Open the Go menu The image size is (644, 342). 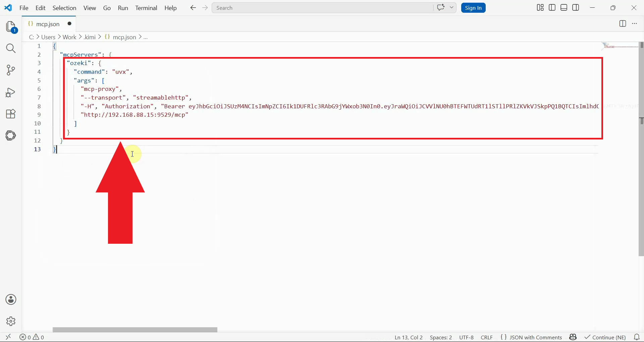click(x=107, y=8)
